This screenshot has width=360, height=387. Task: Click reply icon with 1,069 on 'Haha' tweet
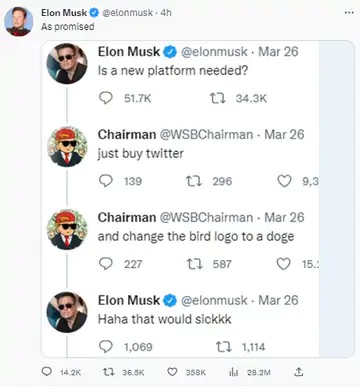pos(106,347)
